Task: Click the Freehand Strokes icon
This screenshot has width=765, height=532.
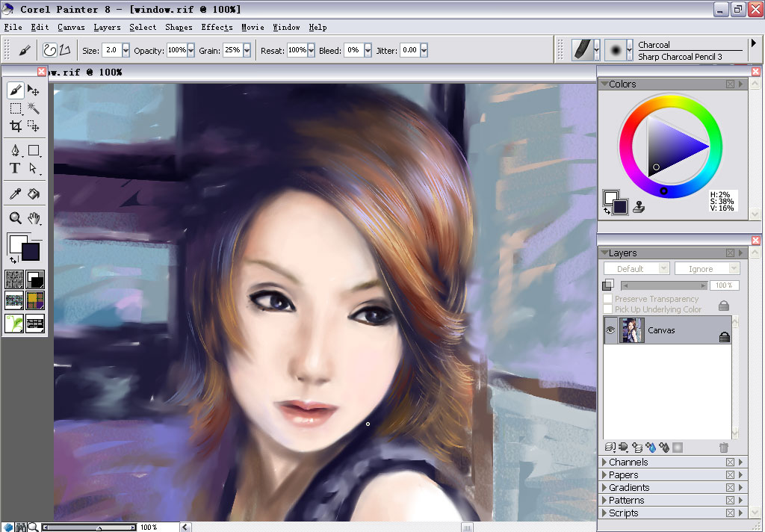Action: (x=50, y=50)
